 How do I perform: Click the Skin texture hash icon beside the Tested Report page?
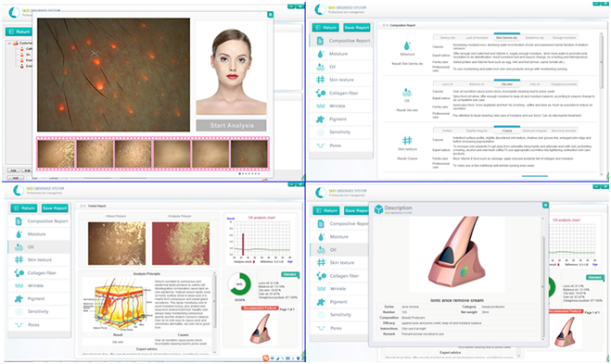[19, 259]
